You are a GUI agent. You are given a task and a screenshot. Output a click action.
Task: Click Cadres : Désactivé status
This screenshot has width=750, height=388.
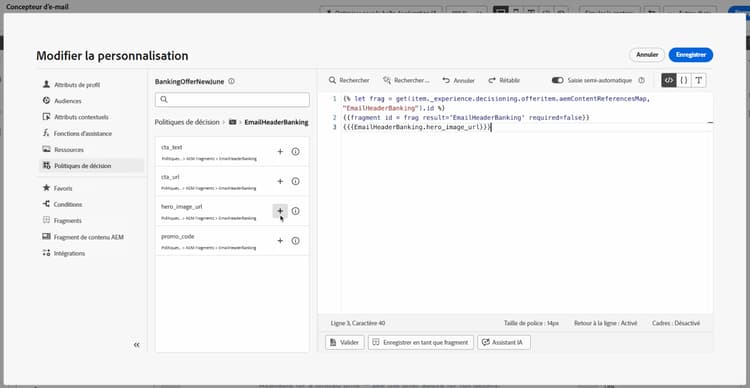point(676,323)
